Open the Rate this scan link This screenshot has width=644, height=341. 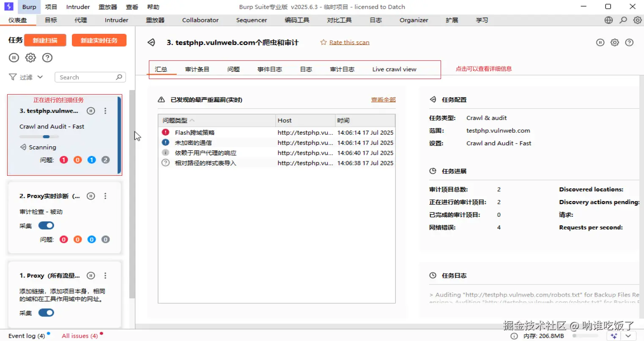(x=349, y=42)
